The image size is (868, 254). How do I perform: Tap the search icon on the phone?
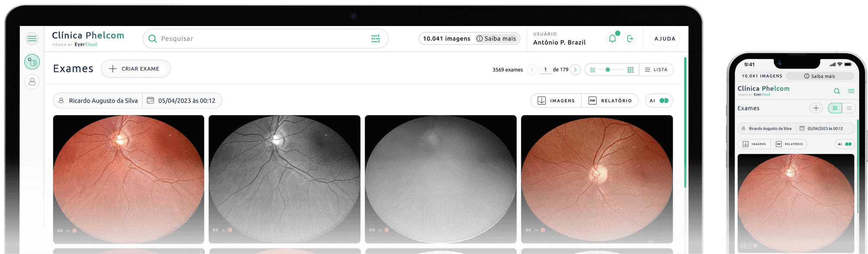tap(837, 91)
